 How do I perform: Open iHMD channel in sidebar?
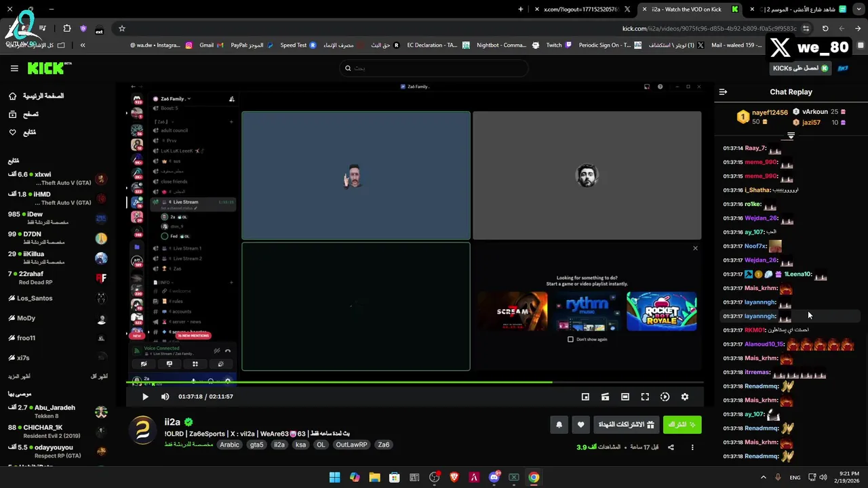click(x=58, y=199)
